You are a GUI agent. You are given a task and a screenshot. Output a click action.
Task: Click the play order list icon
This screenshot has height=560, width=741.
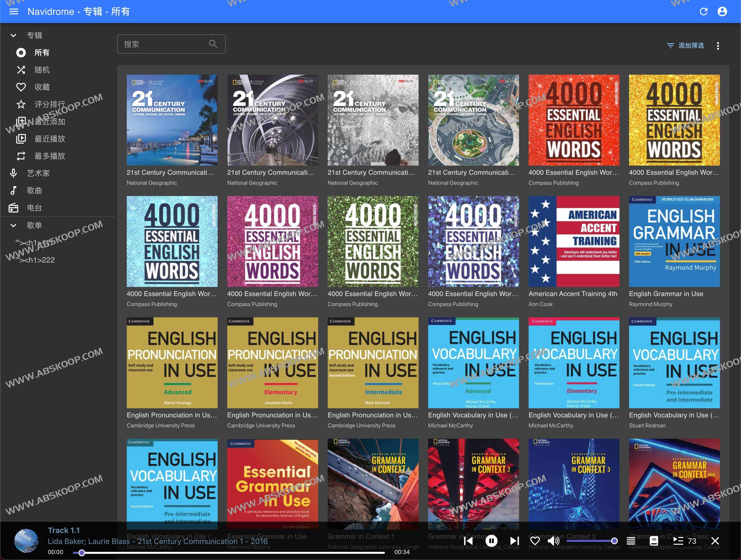tap(631, 541)
